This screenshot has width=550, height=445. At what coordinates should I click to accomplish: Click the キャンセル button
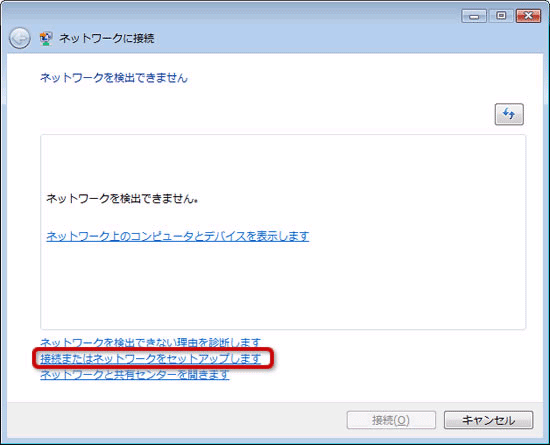pyautogui.click(x=488, y=420)
